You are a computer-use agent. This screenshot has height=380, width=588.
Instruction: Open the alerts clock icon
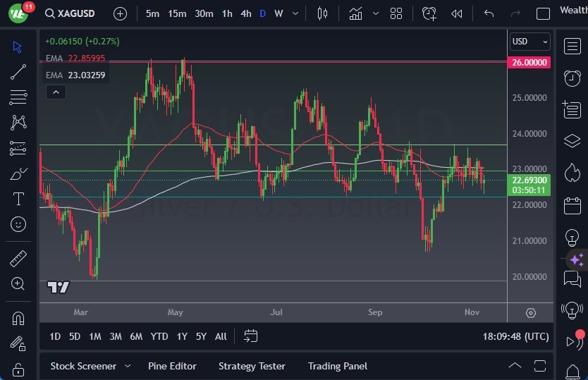572,78
